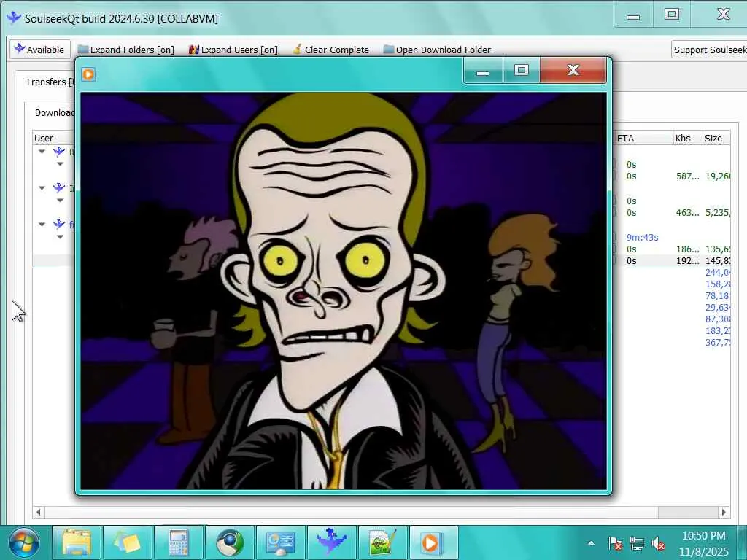Open the taskbar clock showing 10:50 PM
Image resolution: width=747 pixels, height=560 pixels.
click(704, 543)
